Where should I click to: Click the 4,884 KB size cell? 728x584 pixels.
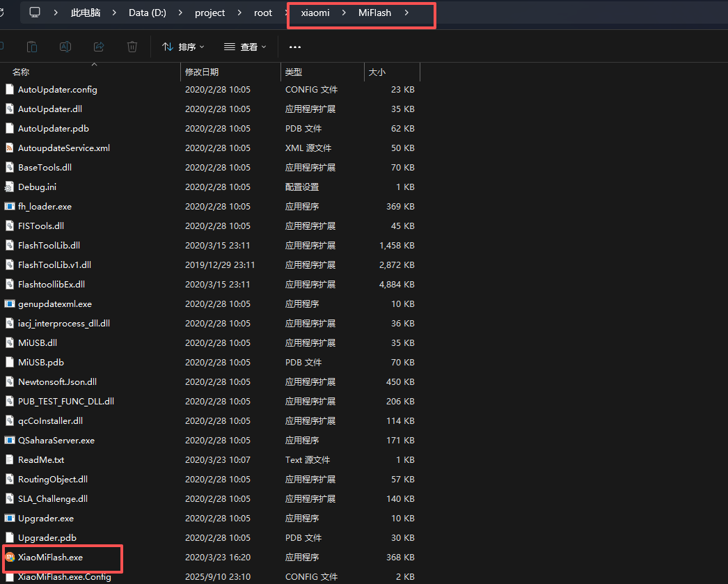pyautogui.click(x=397, y=285)
